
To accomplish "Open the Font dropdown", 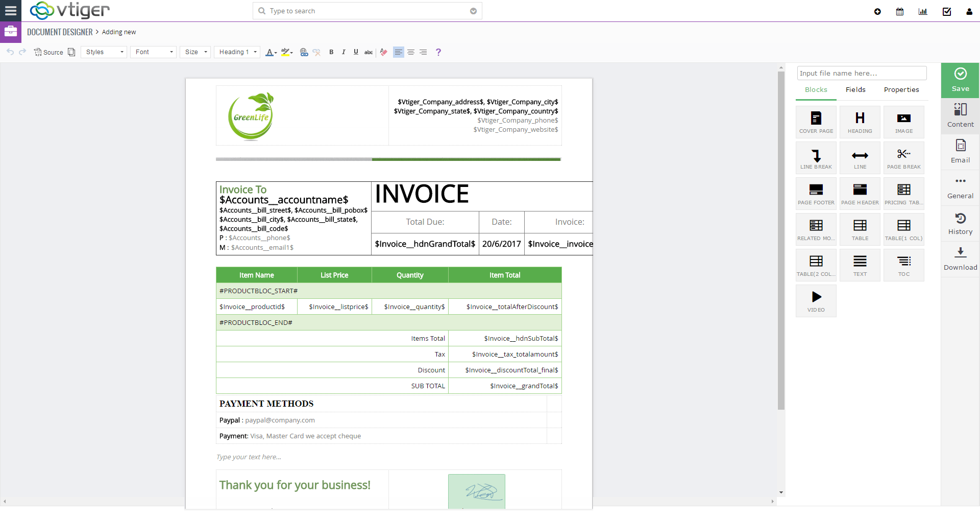I will pyautogui.click(x=153, y=52).
